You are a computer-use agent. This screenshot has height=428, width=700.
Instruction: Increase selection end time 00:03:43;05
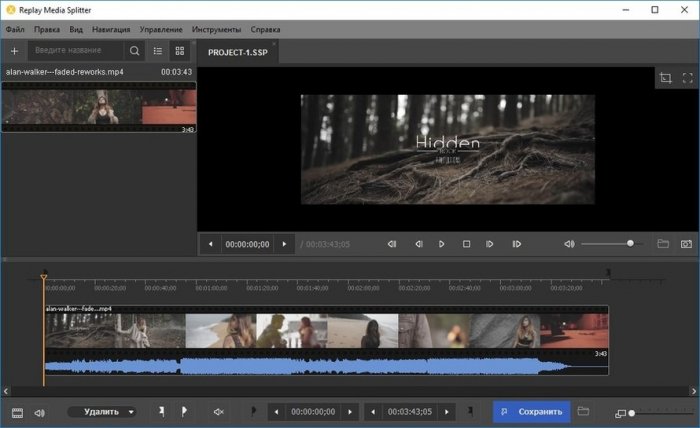[x=446, y=412]
